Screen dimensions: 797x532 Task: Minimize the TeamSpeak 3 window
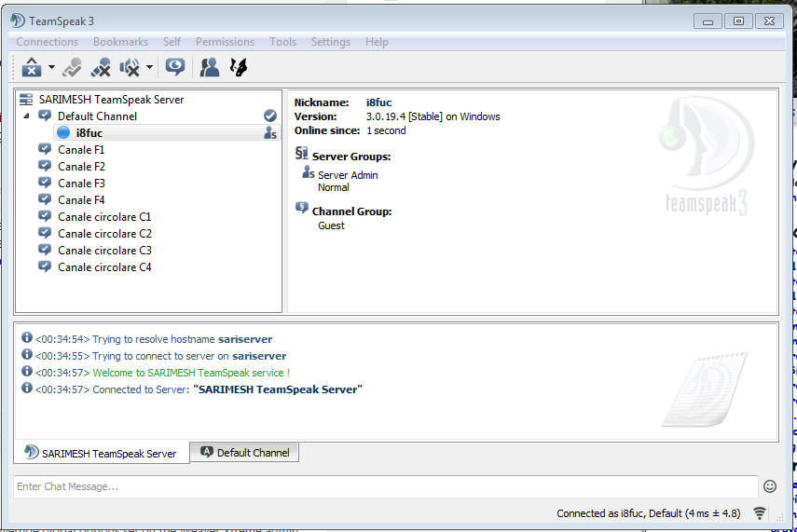(x=708, y=20)
